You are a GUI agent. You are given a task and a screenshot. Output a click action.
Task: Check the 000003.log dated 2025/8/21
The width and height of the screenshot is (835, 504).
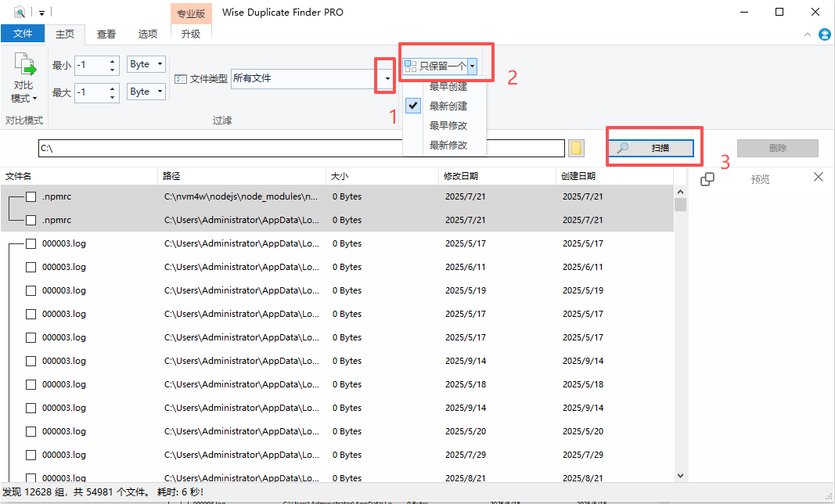pos(31,478)
